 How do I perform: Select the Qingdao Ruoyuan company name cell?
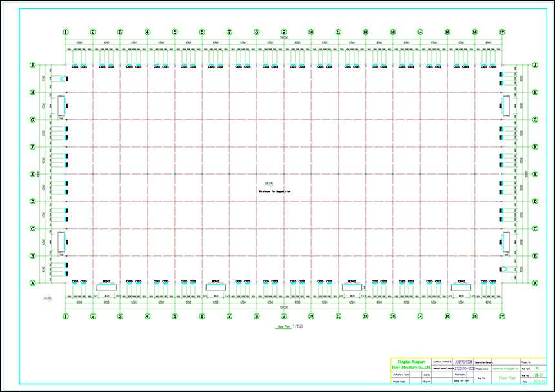coord(407,364)
